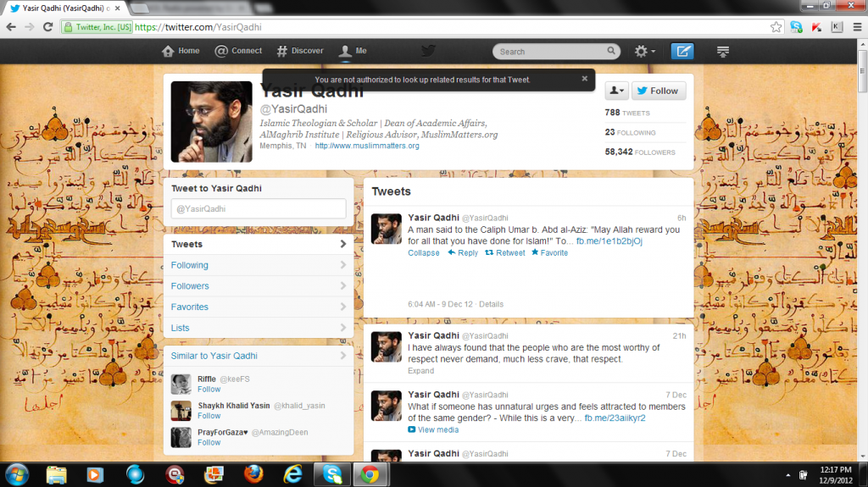This screenshot has height=487, width=868.
Task: Follow Shaykh Khalid Yasin
Action: coord(209,416)
